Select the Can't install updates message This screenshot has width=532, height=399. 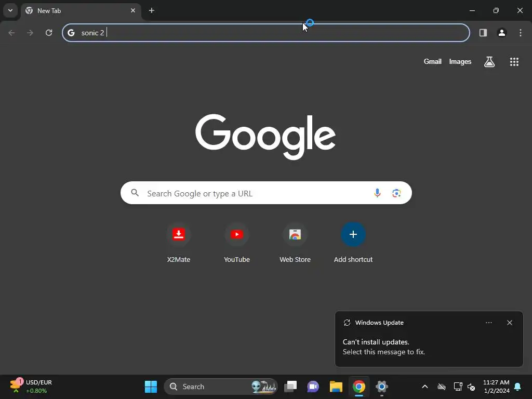384,347
